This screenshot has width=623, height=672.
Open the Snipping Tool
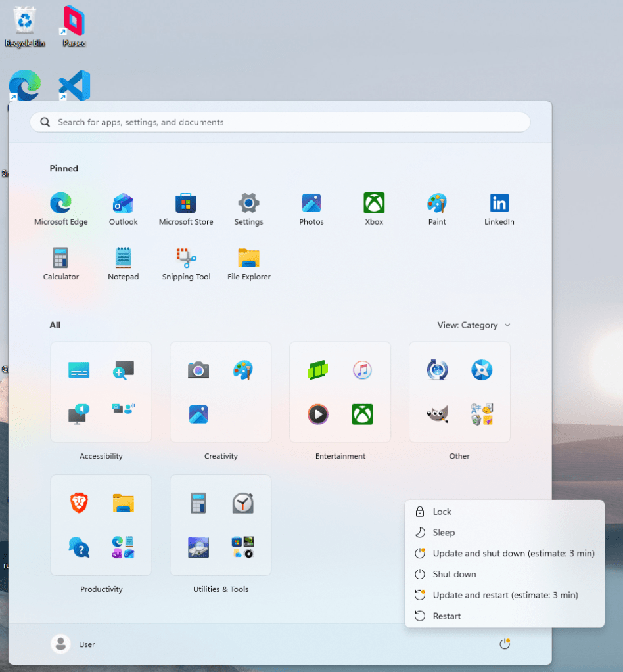tap(186, 259)
